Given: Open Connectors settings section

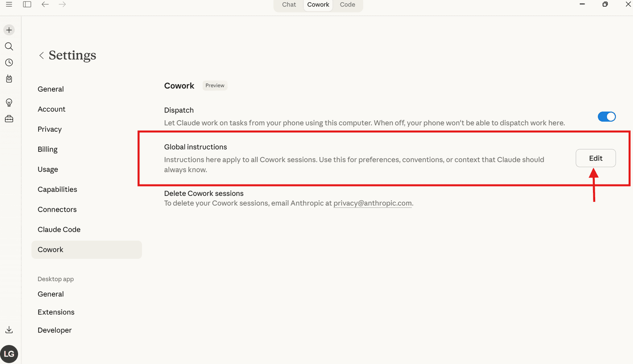Looking at the screenshot, I should click(57, 209).
